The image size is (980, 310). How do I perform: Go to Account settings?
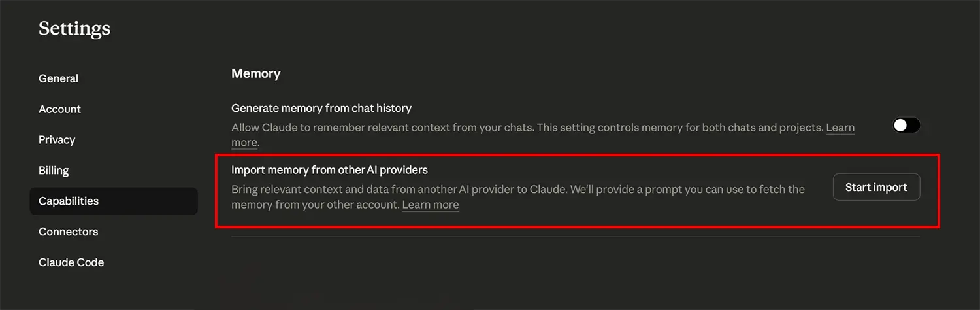[59, 109]
